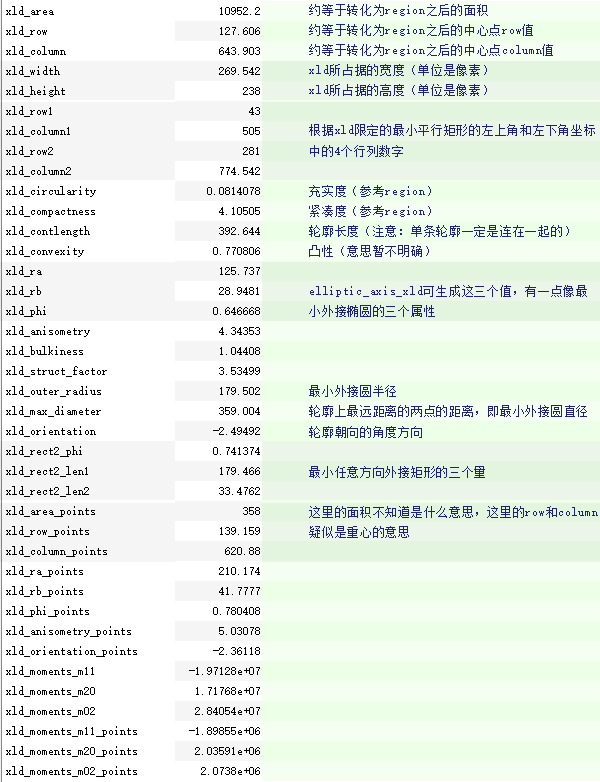Select the xld_convexity feature

[45, 251]
